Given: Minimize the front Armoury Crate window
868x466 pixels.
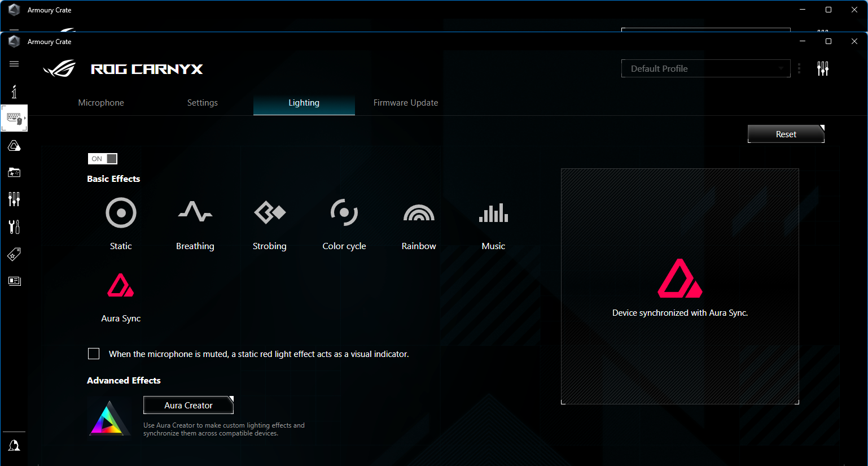Looking at the screenshot, I should coord(803,41).
